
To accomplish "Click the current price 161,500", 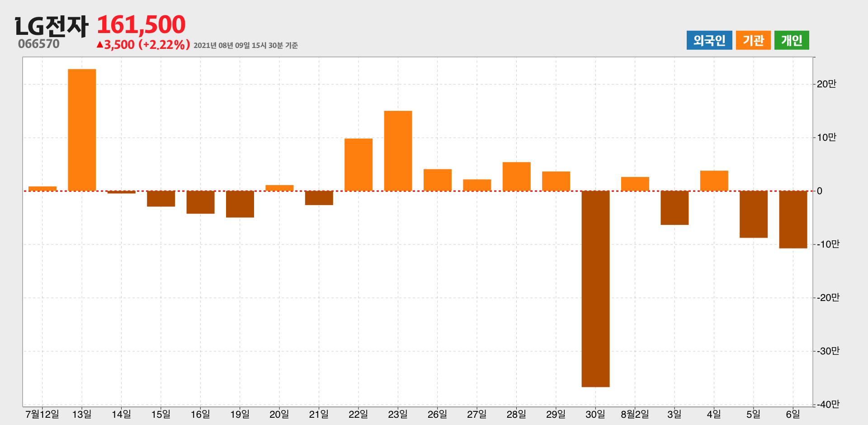I will coord(141,24).
